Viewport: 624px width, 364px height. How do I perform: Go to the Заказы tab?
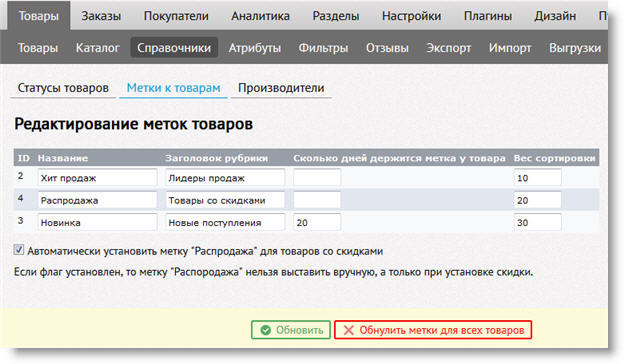101,16
